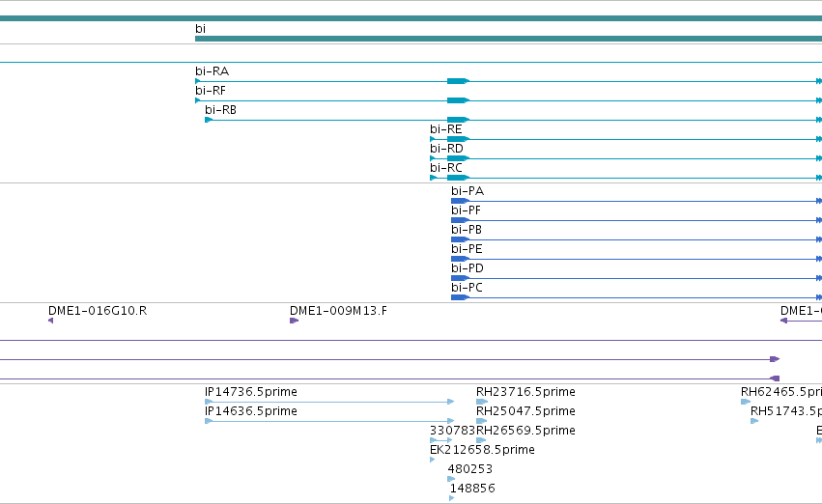Select the RH25047.5prime EST label
822x504 pixels.
point(525,411)
